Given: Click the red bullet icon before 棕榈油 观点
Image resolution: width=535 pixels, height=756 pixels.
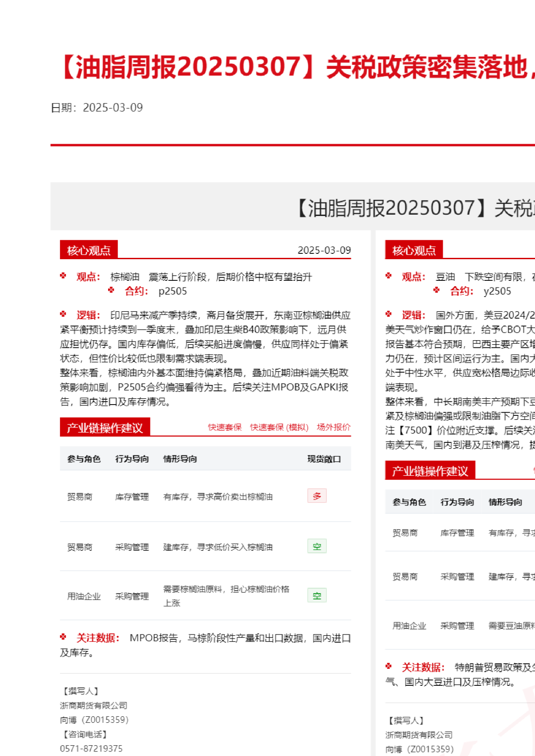Looking at the screenshot, I should [x=63, y=276].
